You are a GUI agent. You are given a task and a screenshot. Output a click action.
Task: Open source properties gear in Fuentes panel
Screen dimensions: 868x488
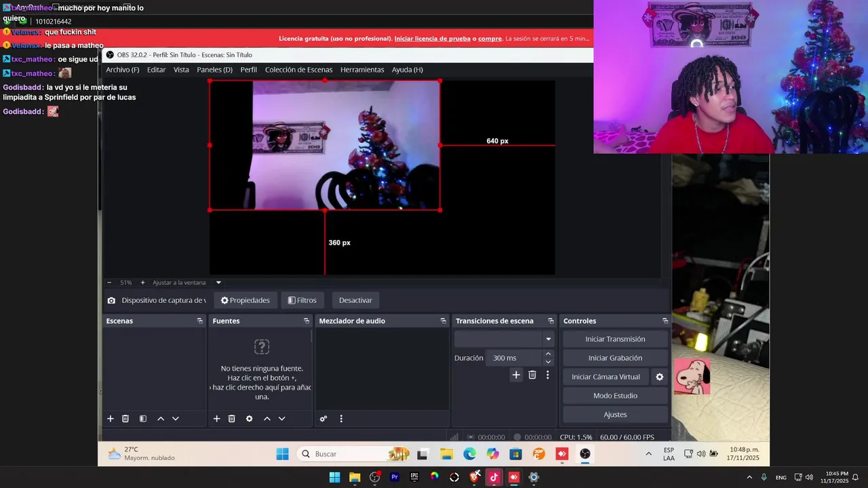(x=250, y=419)
